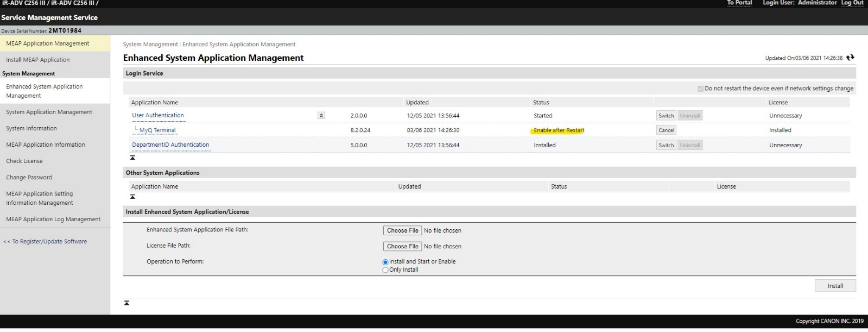Image resolution: width=868 pixels, height=332 pixels.
Task: Collapse User Authentication row with chevron icon
Action: pyautogui.click(x=321, y=116)
